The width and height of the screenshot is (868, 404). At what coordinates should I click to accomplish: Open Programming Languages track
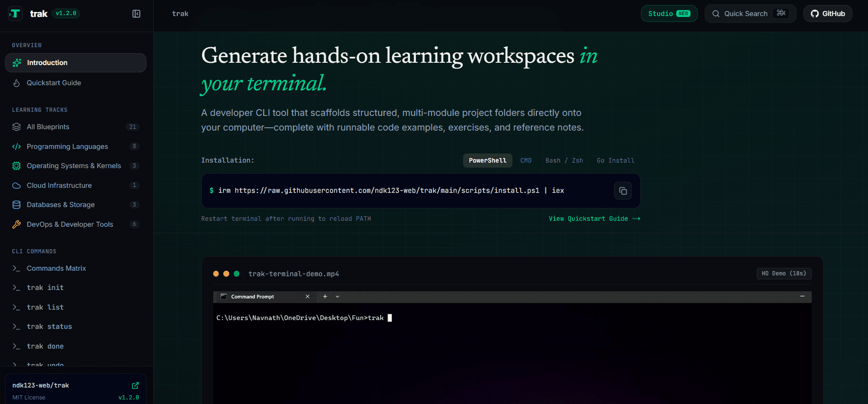click(x=75, y=147)
